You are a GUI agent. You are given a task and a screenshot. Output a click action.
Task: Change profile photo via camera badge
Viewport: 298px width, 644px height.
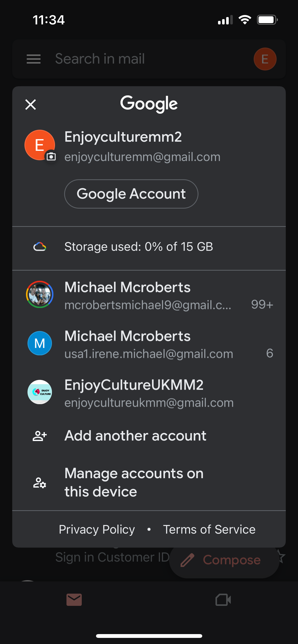click(x=51, y=156)
